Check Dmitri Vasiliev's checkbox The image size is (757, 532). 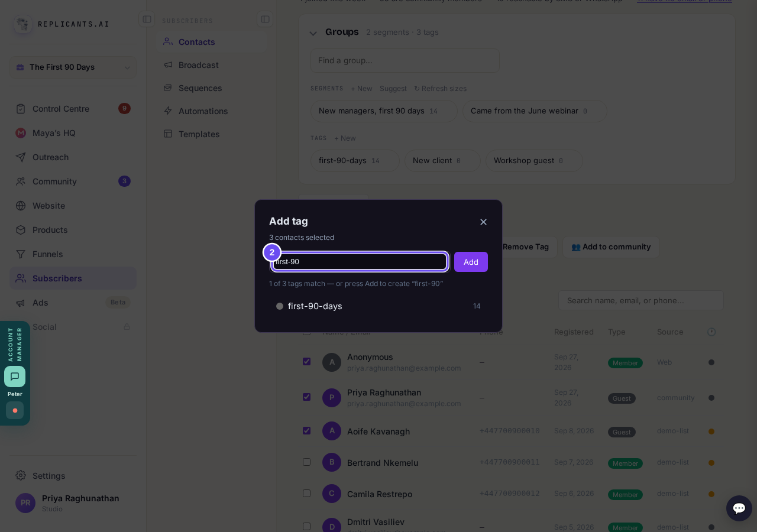tap(306, 527)
